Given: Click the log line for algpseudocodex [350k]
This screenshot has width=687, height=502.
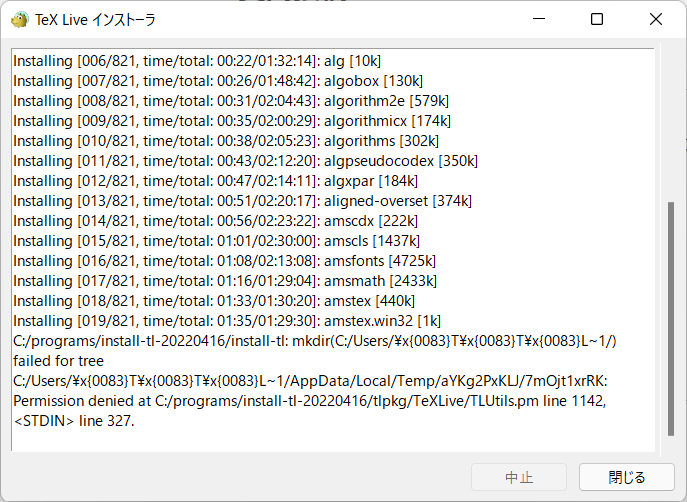Looking at the screenshot, I should point(245,161).
